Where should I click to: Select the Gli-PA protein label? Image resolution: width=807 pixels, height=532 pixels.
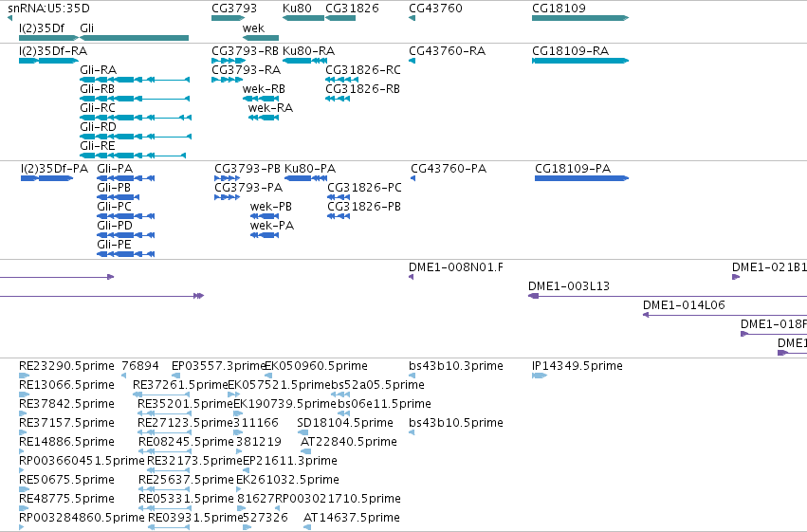click(x=114, y=169)
